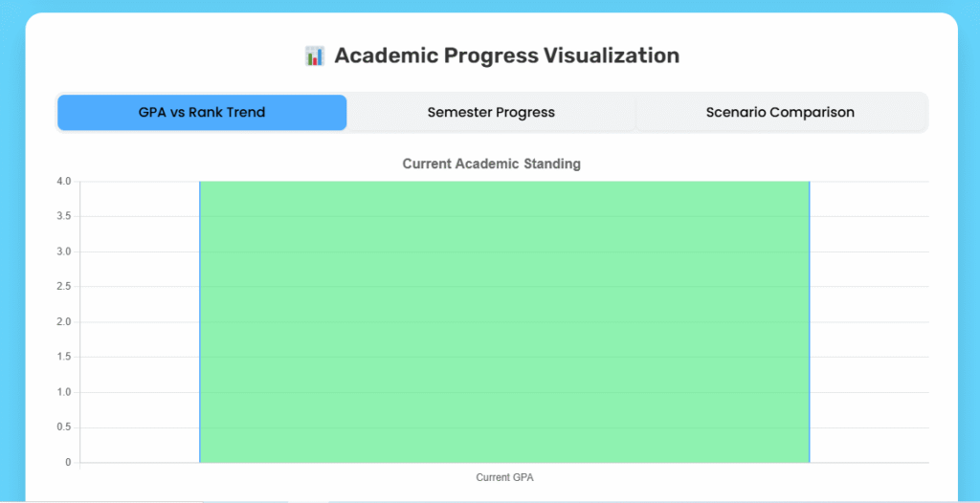The image size is (980, 503).
Task: Click the 1.0 y-axis tick label
Action: click(64, 392)
